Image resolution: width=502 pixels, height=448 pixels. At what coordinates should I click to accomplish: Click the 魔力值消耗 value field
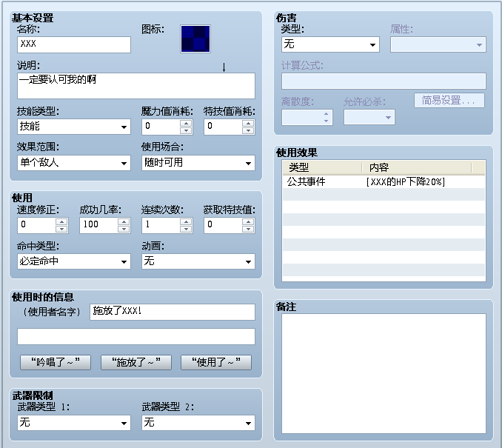tap(161, 127)
